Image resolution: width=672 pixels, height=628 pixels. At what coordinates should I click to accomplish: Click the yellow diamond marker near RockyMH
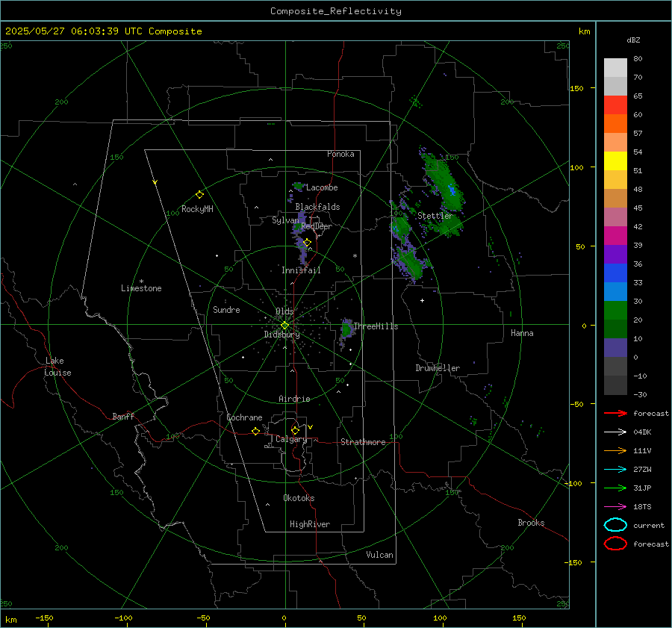click(199, 195)
